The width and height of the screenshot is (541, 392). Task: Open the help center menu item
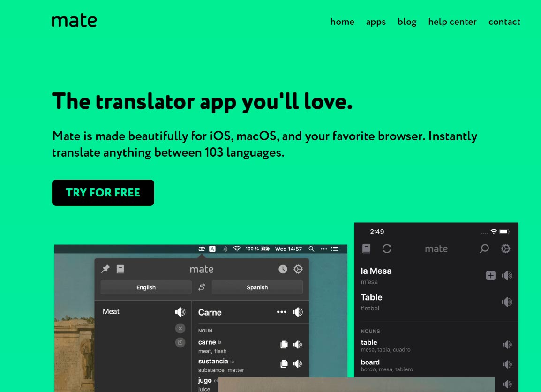pyautogui.click(x=452, y=22)
